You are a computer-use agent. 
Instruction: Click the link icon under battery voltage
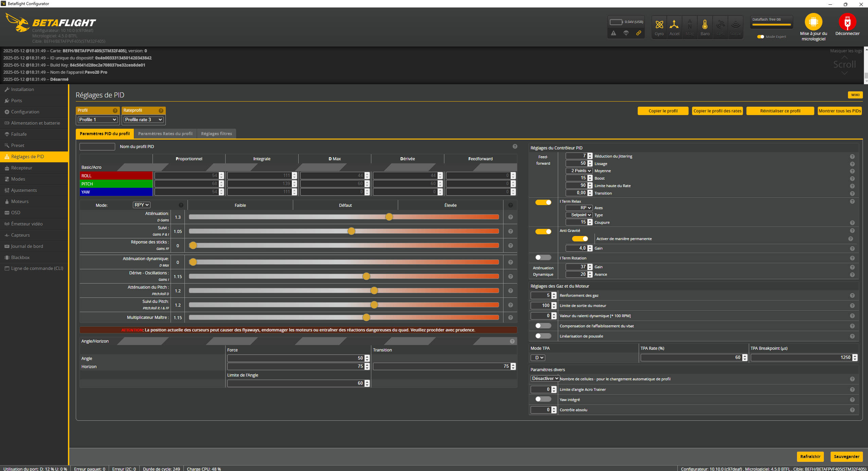pyautogui.click(x=639, y=33)
